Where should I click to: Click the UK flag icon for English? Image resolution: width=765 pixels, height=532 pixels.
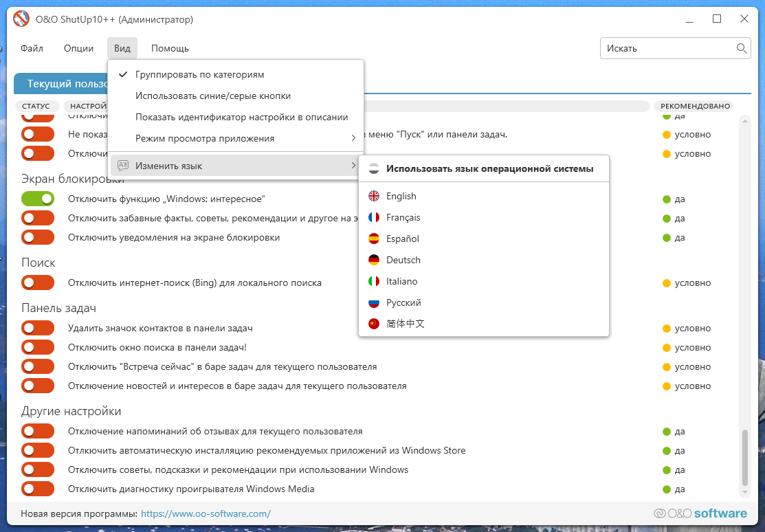tap(374, 196)
